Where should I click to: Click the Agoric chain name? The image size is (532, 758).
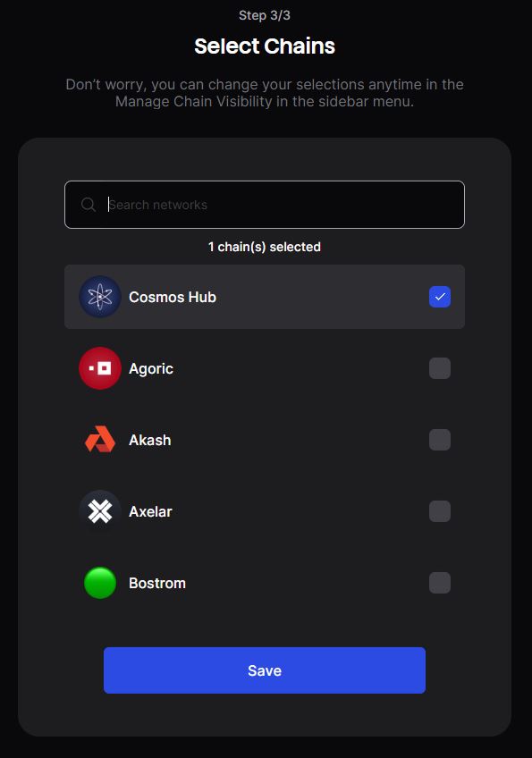(151, 369)
